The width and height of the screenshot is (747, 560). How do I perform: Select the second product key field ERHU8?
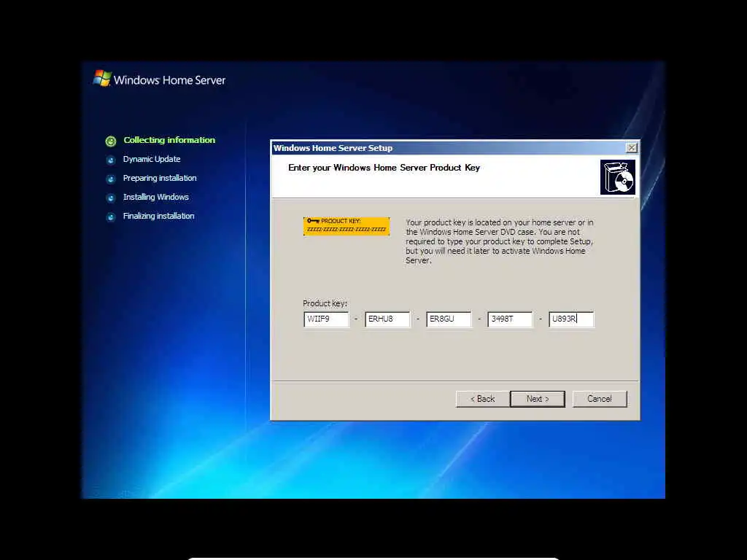pos(387,319)
